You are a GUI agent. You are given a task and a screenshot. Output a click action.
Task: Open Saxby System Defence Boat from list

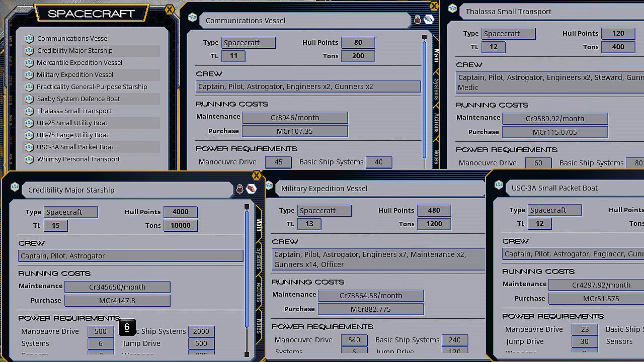point(78,99)
